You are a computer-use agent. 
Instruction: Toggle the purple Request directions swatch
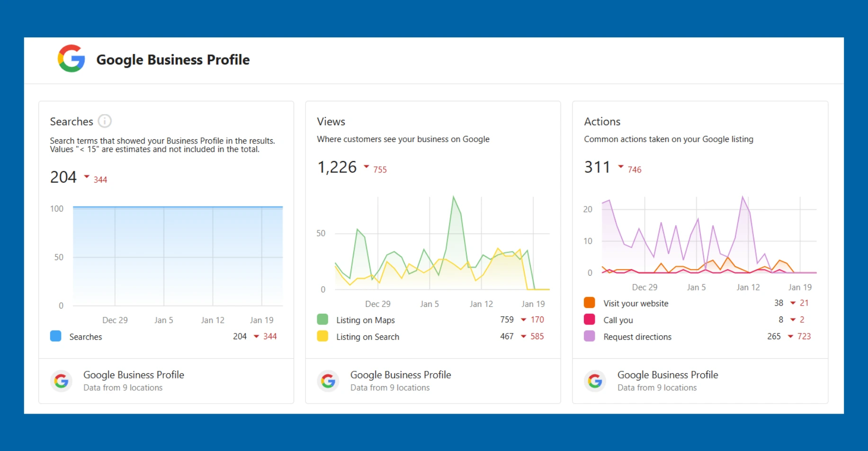[590, 336]
